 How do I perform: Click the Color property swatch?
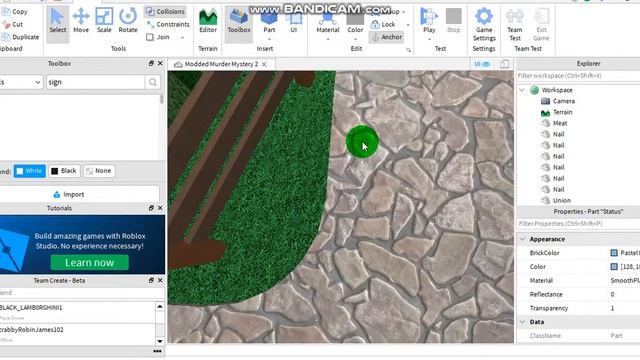pyautogui.click(x=614, y=267)
